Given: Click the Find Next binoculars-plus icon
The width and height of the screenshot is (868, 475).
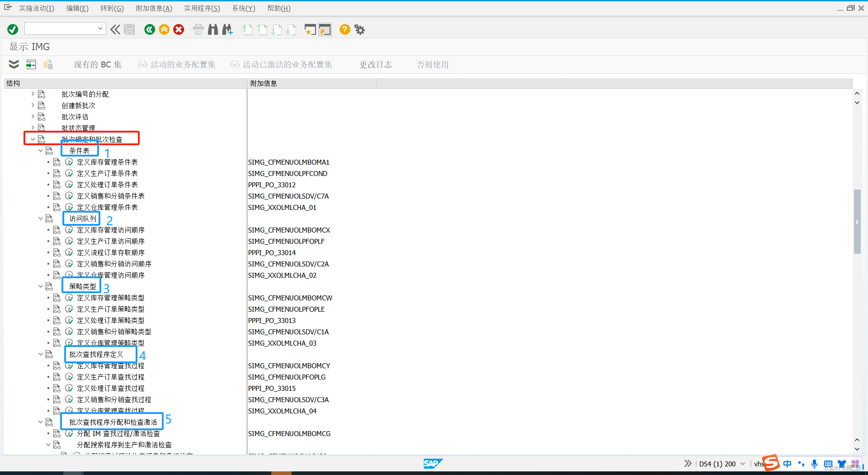Looking at the screenshot, I should [227, 29].
